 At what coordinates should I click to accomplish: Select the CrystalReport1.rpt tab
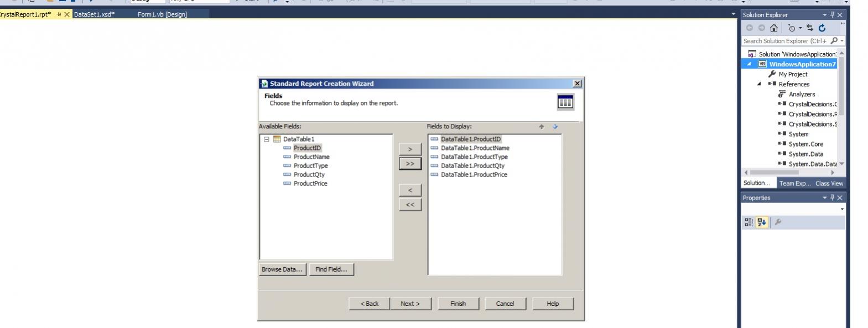point(25,14)
